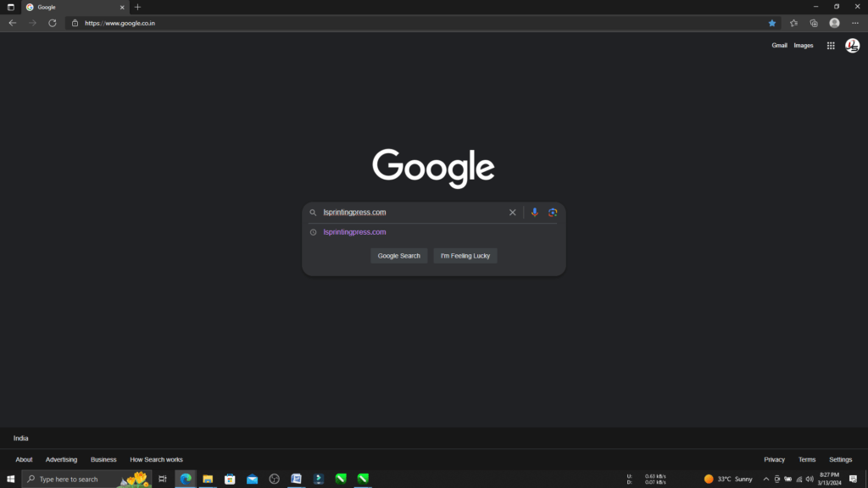This screenshot has height=488, width=868.
Task: Open the browser Settings and more menu
Action: [855, 23]
